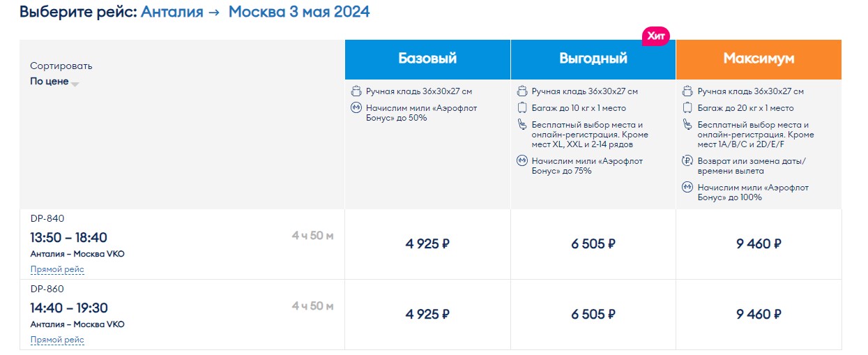This screenshot has width=868, height=355.
Task: Click backpack icon in Базовый tariff column
Action: click(x=356, y=91)
